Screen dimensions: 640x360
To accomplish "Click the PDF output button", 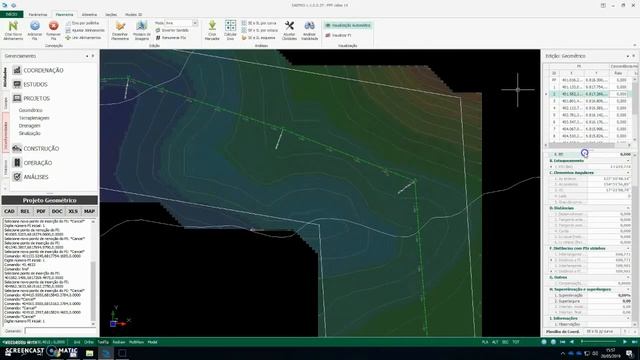I will coord(41,211).
